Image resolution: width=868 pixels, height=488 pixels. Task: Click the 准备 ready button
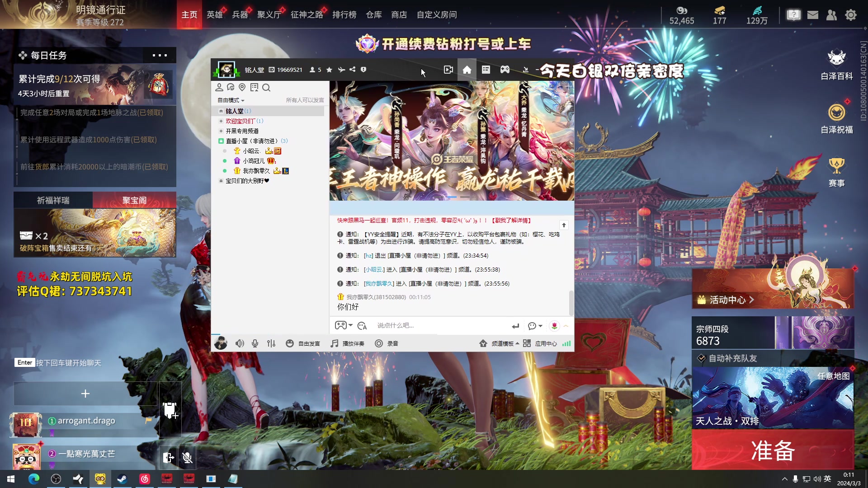[773, 450]
